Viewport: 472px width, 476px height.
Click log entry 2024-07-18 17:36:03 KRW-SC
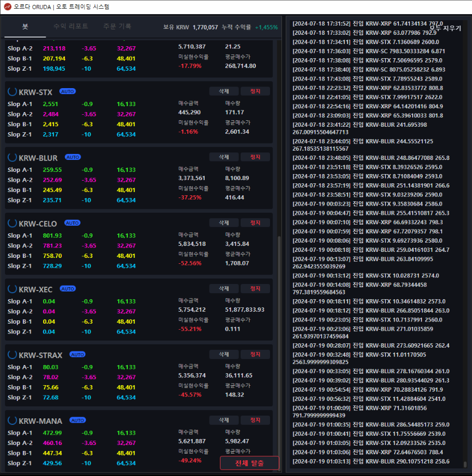coord(369,51)
